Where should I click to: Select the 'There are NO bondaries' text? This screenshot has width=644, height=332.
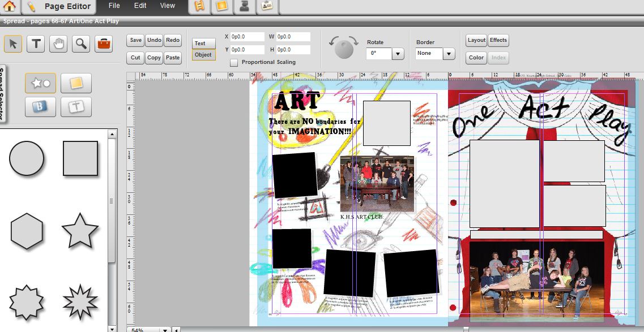(314, 127)
